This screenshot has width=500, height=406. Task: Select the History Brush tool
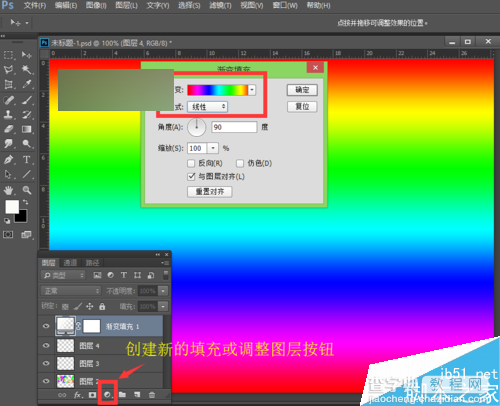(x=27, y=115)
